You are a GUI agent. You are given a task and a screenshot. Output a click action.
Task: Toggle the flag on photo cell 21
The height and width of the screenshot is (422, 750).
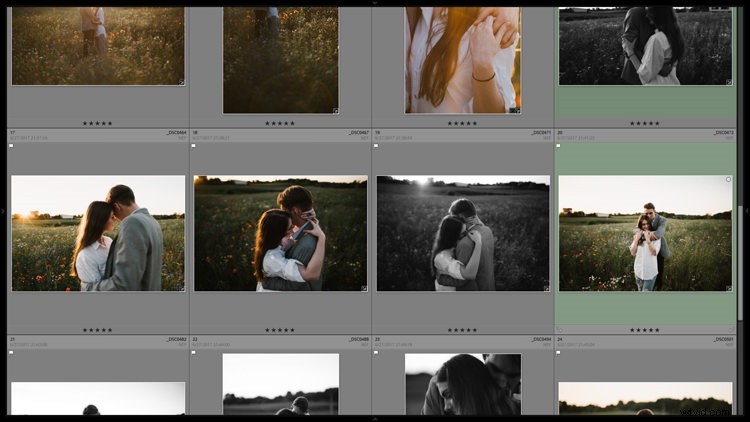(x=11, y=353)
